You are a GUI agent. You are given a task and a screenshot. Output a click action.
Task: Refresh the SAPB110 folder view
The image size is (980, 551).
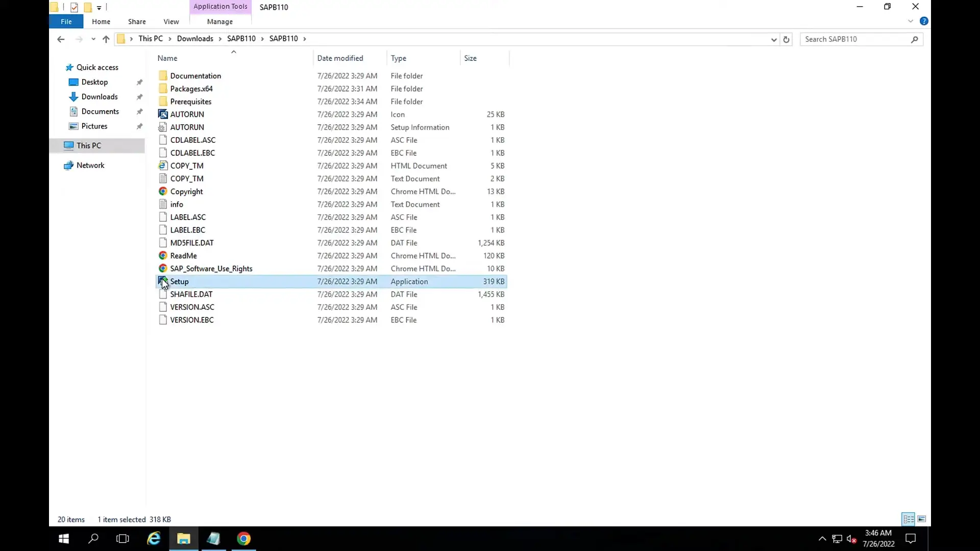[786, 39]
